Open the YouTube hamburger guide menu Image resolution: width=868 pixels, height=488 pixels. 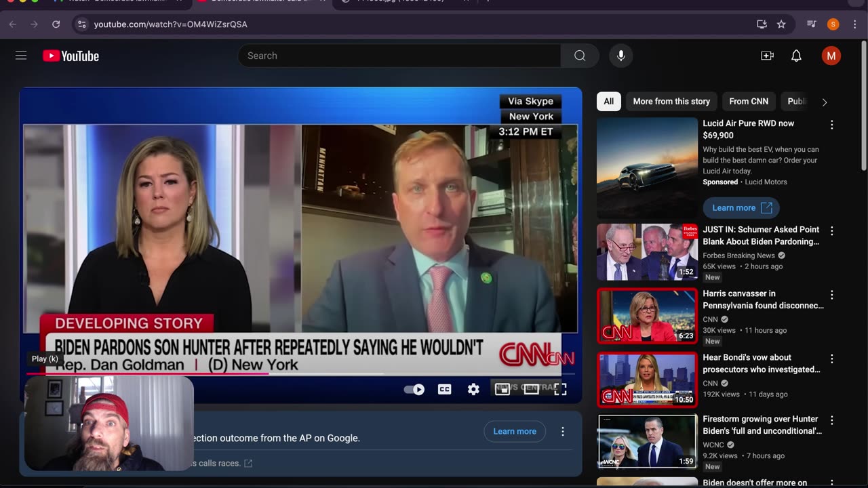pyautogui.click(x=21, y=56)
